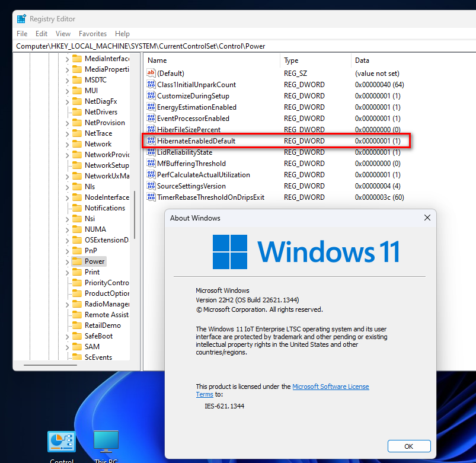476x463 pixels.
Task: Sort values by the Name column header
Action: (x=211, y=60)
